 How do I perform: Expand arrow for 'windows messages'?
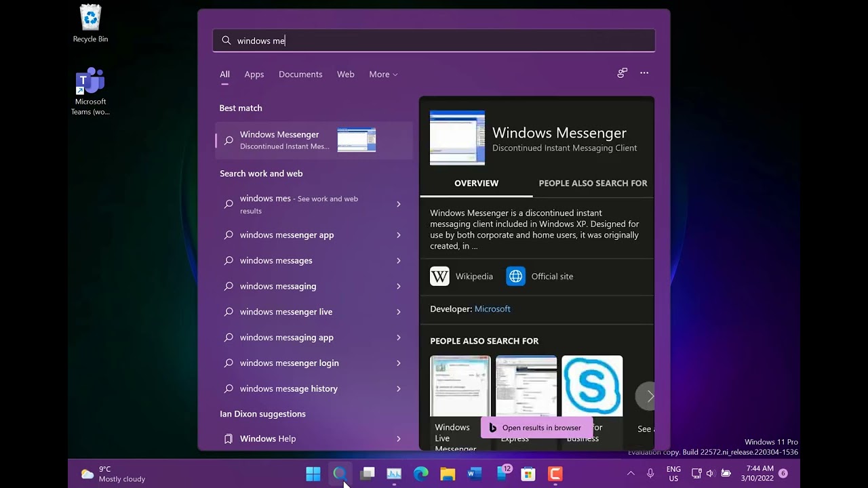pyautogui.click(x=399, y=261)
